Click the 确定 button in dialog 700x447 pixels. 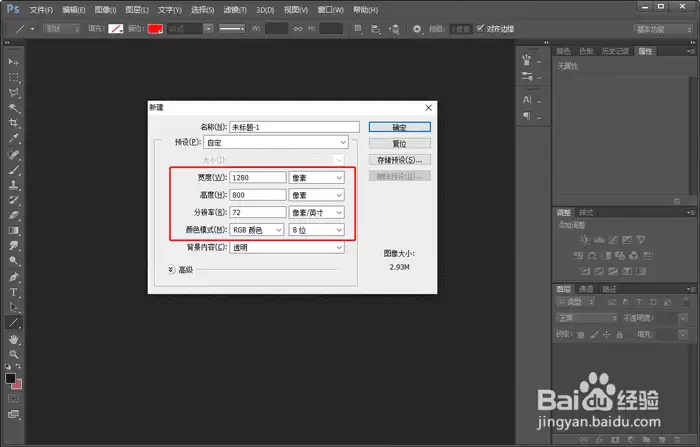pos(400,127)
